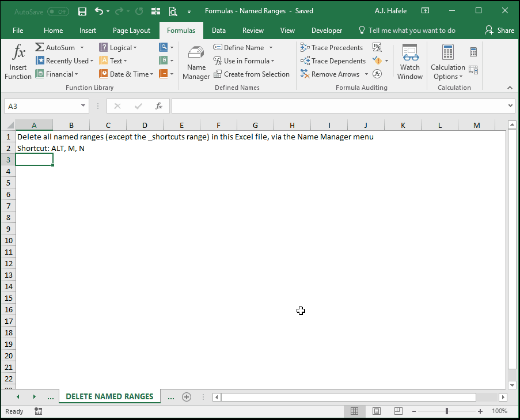Image resolution: width=520 pixels, height=420 pixels.
Task: Click the 100% zoom level
Action: [499, 411]
